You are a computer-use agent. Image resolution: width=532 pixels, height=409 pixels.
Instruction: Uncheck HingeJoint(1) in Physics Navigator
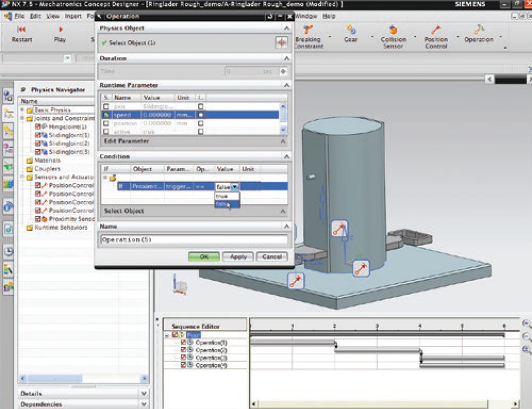coord(38,127)
